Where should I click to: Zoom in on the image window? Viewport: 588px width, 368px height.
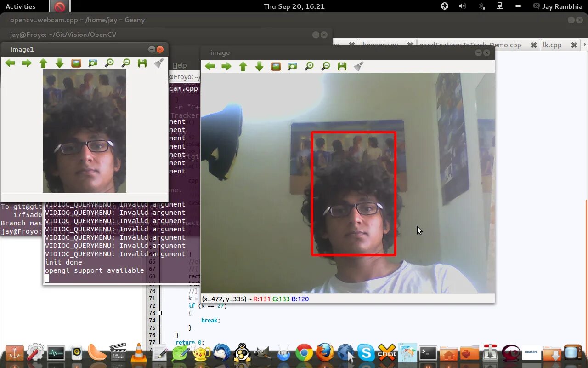[x=309, y=66]
